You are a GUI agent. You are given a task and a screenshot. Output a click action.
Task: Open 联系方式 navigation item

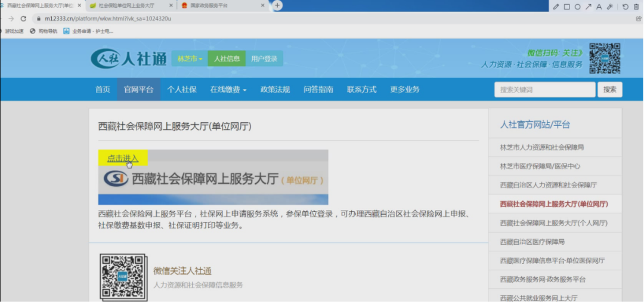(x=361, y=90)
